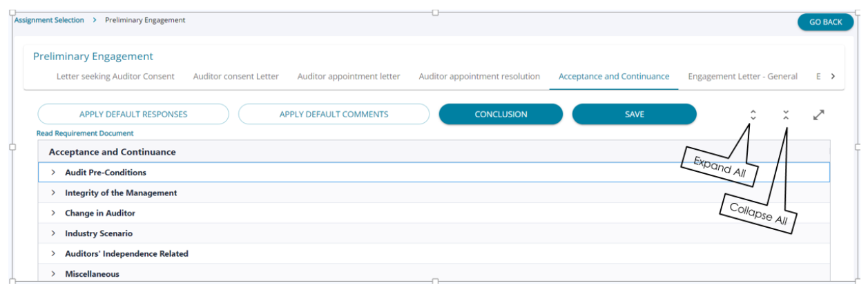The height and width of the screenshot is (301, 868).
Task: Switch to Auditor consent Letter tab
Action: click(x=236, y=77)
